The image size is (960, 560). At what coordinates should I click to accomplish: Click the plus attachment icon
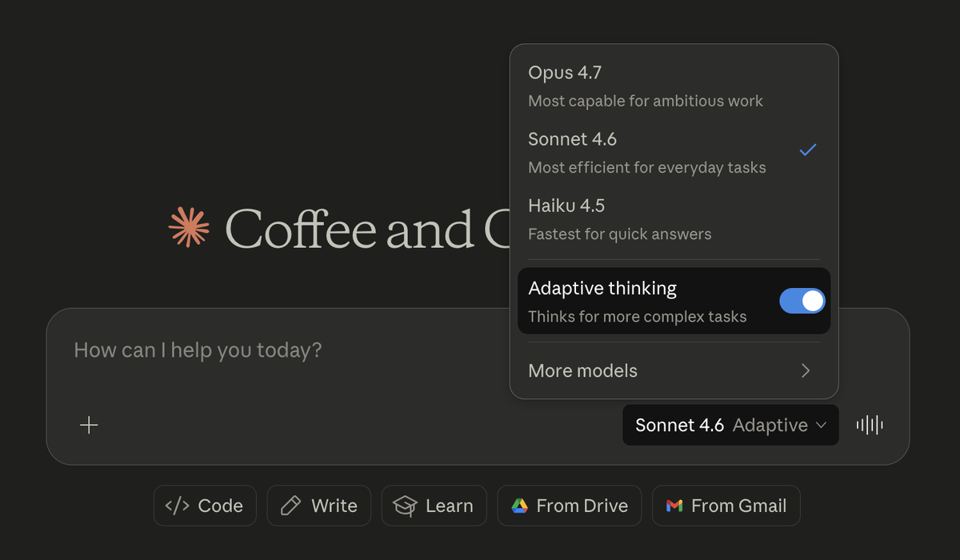click(x=89, y=425)
